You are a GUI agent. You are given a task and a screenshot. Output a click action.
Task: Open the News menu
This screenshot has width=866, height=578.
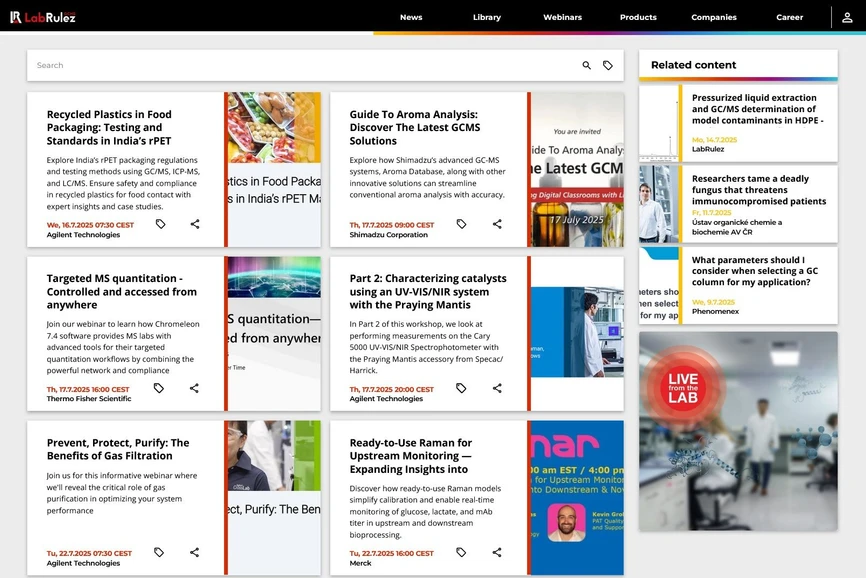tap(411, 17)
